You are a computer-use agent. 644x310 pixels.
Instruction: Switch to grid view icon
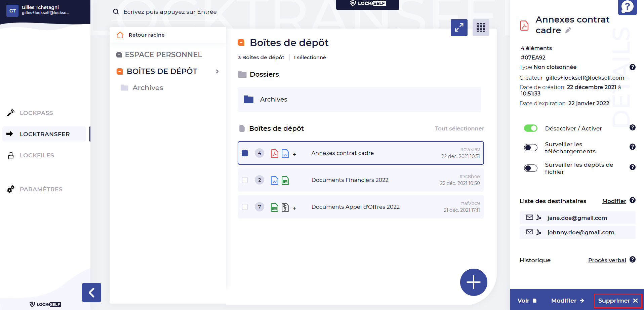coord(481,28)
